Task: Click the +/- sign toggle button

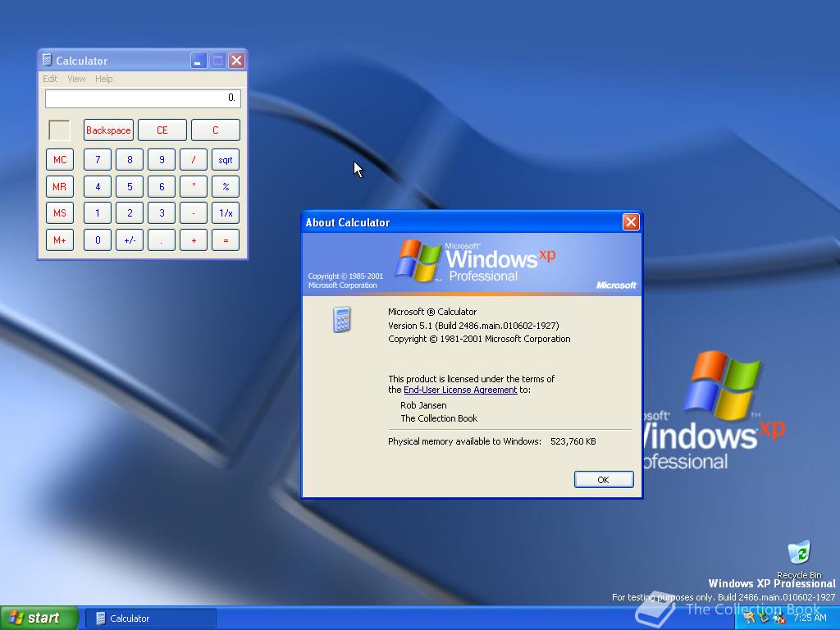Action: 130,240
